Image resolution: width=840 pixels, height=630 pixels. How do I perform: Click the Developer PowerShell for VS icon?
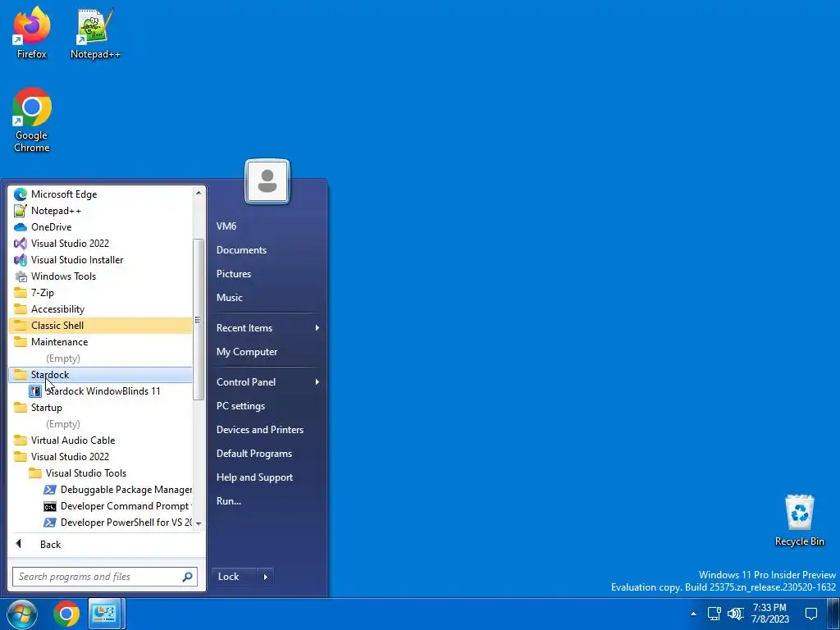point(50,523)
